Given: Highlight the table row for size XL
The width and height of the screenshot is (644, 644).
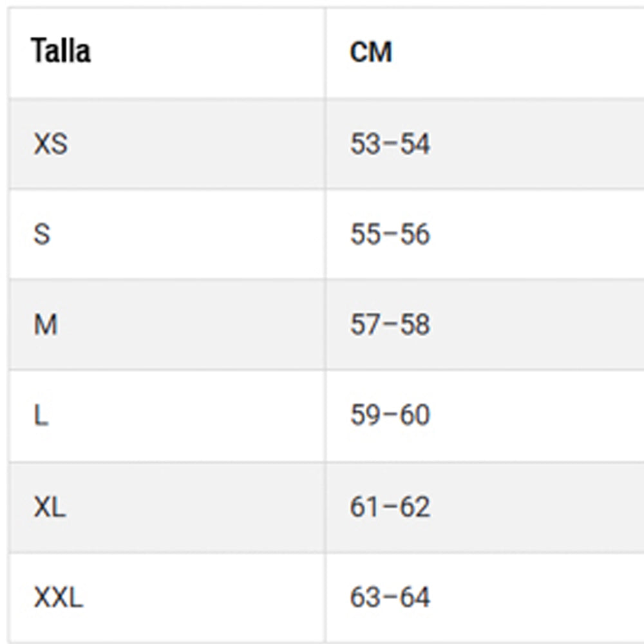Looking at the screenshot, I should point(193,507).
